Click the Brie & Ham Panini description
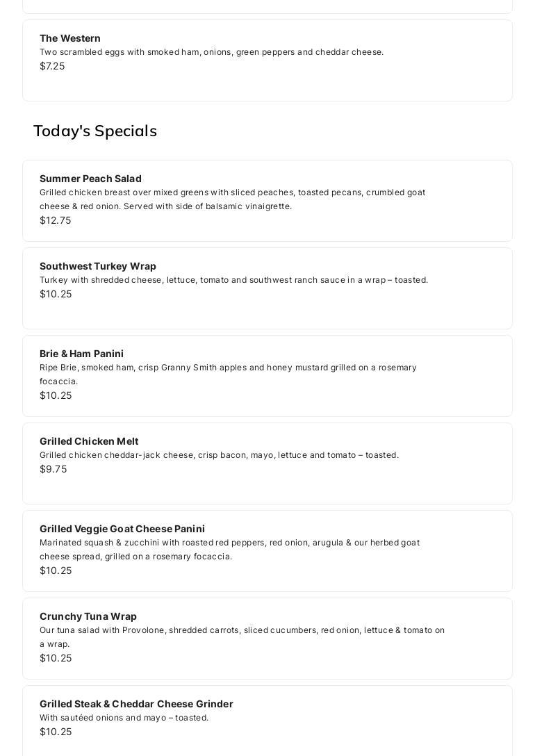This screenshot has width=535, height=756. [228, 374]
